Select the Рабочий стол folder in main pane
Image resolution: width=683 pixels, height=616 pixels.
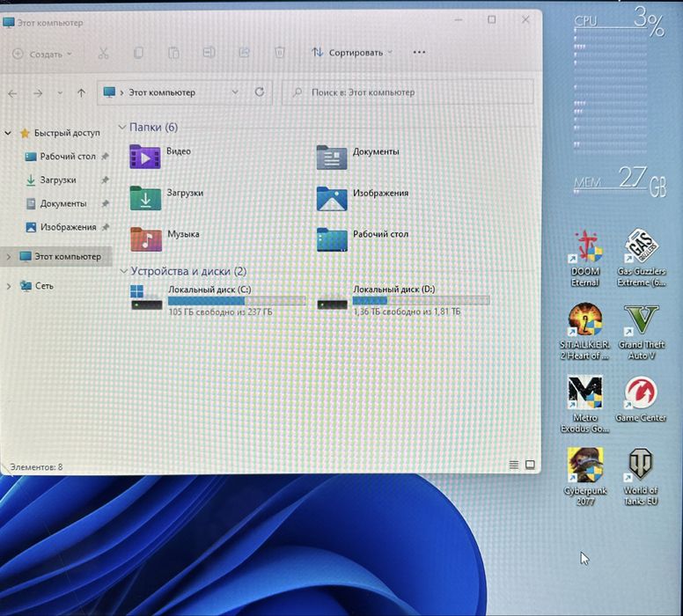click(x=332, y=239)
